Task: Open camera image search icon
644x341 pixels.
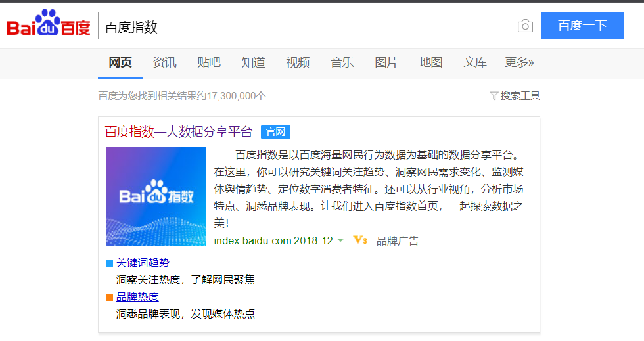Action: point(525,26)
